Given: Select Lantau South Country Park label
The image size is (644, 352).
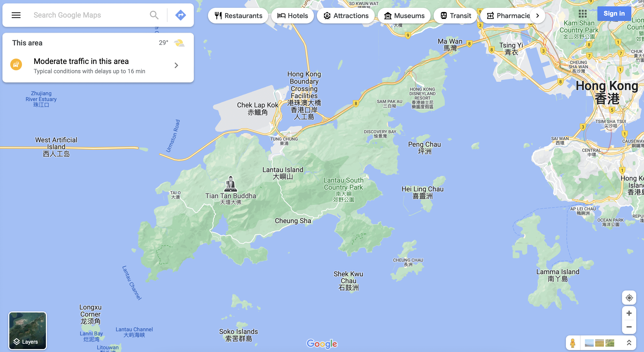Looking at the screenshot, I should tap(343, 189).
